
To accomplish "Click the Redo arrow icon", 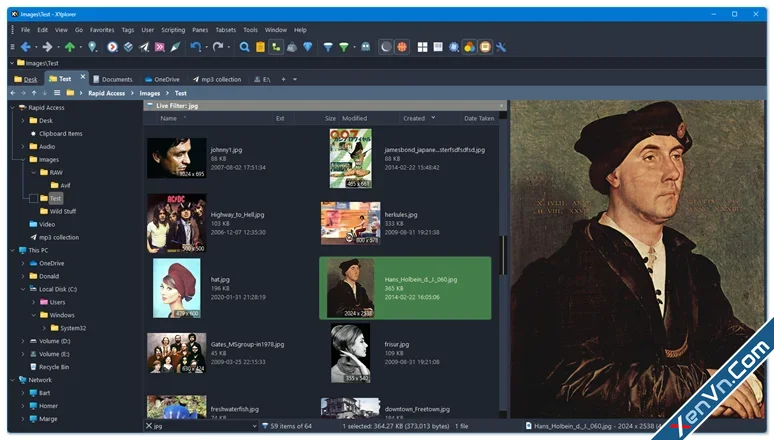I will pyautogui.click(x=218, y=47).
